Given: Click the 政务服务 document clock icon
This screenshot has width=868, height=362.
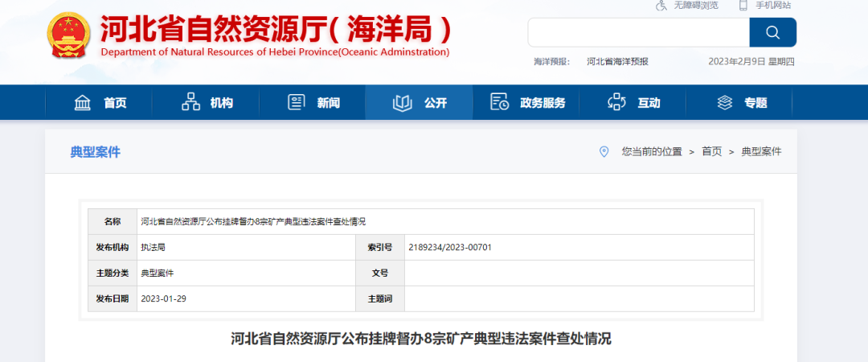Looking at the screenshot, I should pyautogui.click(x=499, y=102).
